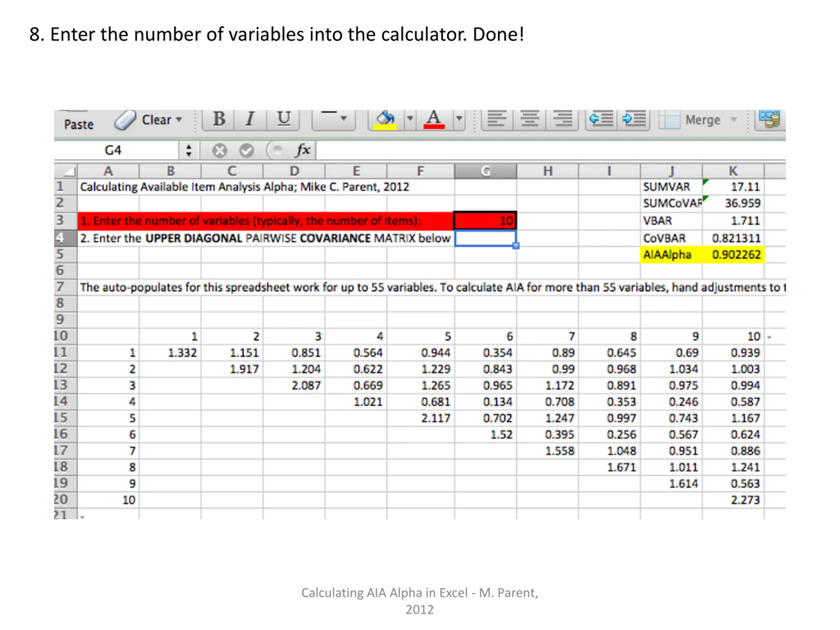Click the red instruction cell in row 3
This screenshot has height=630, width=840.
point(266,220)
